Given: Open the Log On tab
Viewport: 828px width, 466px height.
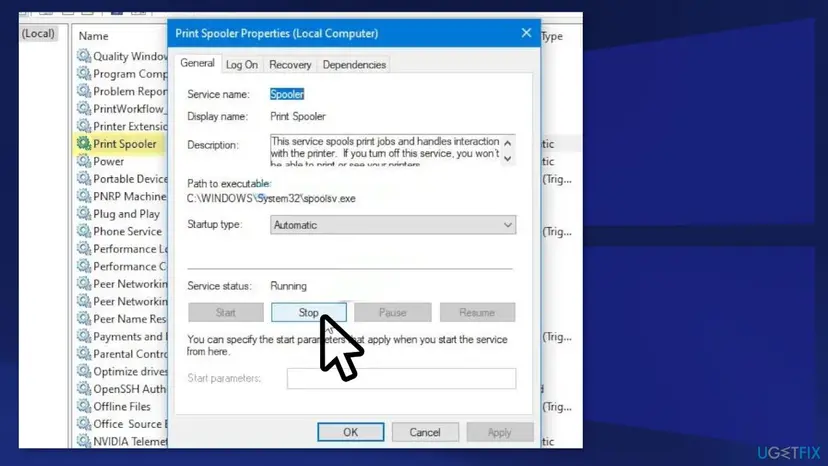Looking at the screenshot, I should point(242,64).
